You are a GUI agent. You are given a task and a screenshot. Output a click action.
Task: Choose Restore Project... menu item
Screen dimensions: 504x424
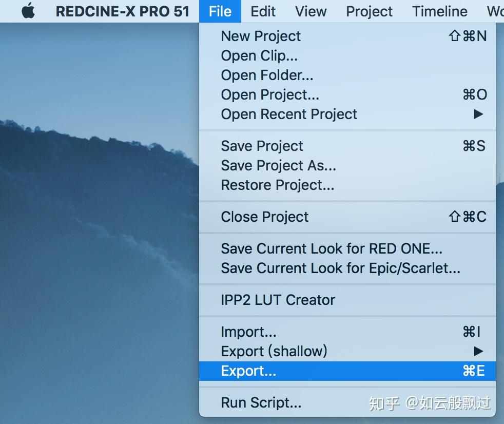(277, 185)
